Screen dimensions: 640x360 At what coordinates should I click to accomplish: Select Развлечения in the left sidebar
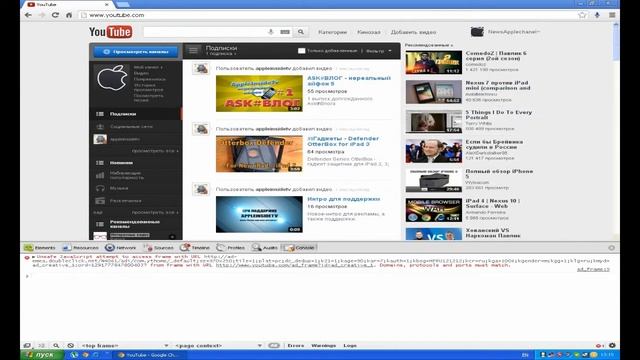click(136, 201)
